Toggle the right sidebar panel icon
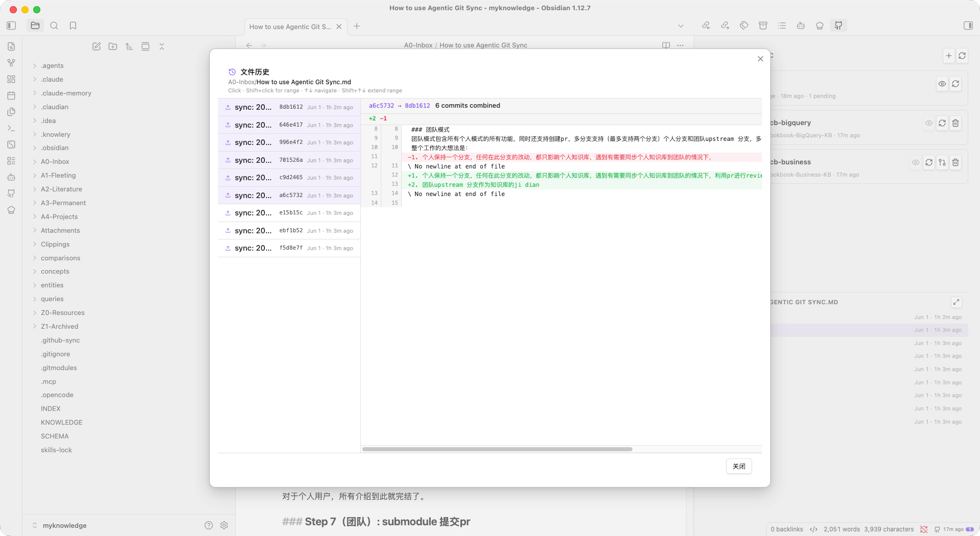 [968, 26]
